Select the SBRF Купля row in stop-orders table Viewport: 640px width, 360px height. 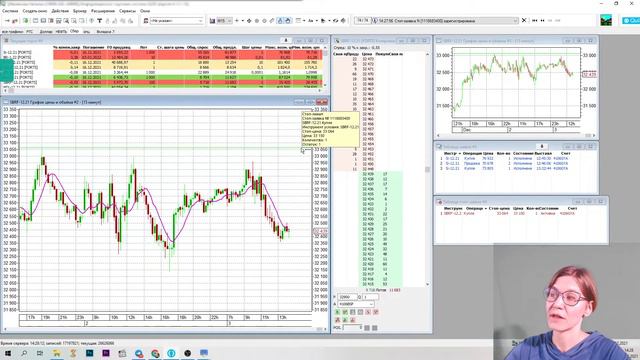point(508,213)
